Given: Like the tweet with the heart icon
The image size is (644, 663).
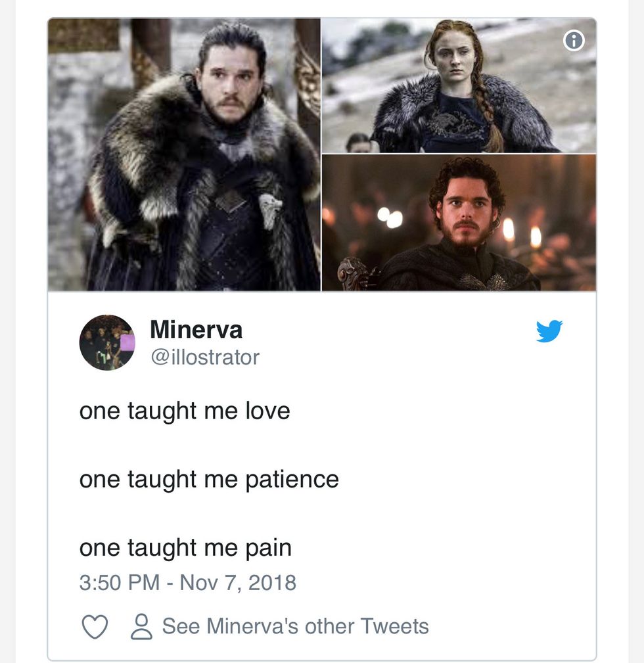Looking at the screenshot, I should (x=95, y=626).
